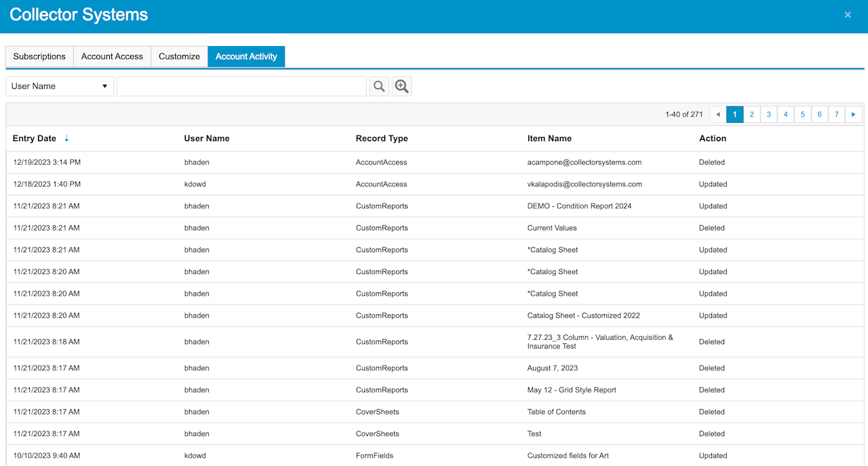This screenshot has height=466, width=868.
Task: Select the acampone@collectorsystems.com row
Action: [x=584, y=162]
